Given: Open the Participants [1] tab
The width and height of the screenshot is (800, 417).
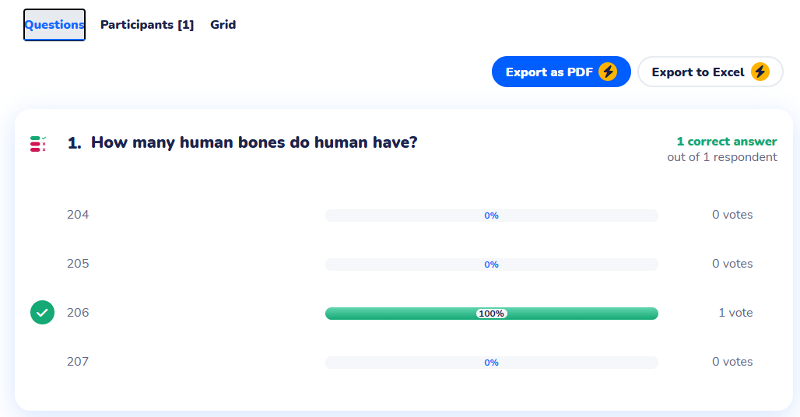Looking at the screenshot, I should pos(147,25).
